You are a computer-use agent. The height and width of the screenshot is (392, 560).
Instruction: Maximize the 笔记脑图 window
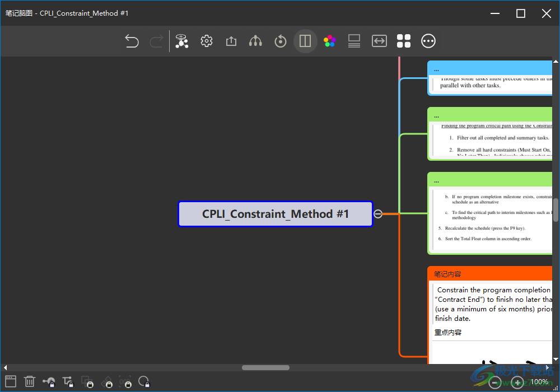(x=521, y=13)
